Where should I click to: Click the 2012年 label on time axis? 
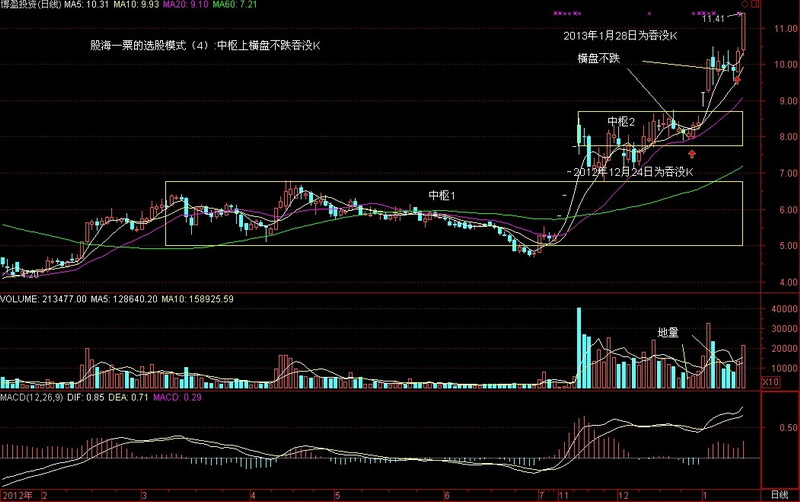click(x=17, y=495)
